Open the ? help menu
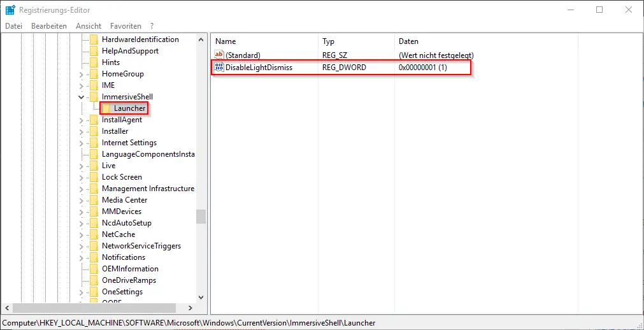 tap(152, 26)
